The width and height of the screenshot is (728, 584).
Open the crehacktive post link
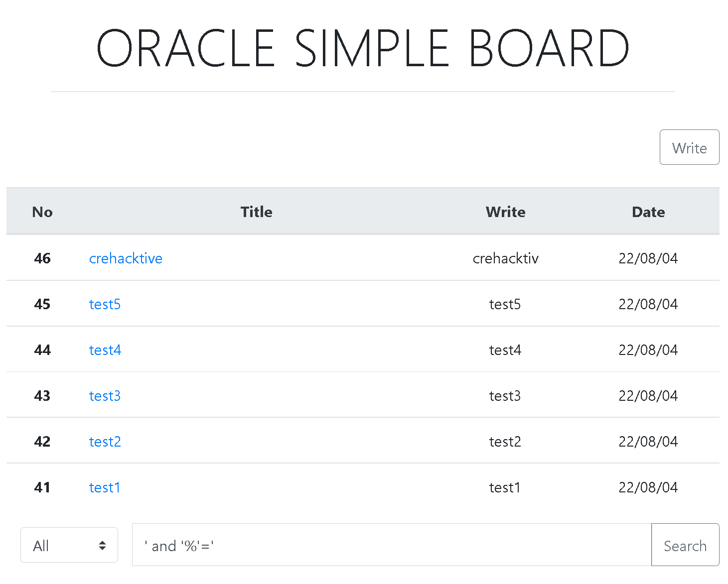click(126, 258)
